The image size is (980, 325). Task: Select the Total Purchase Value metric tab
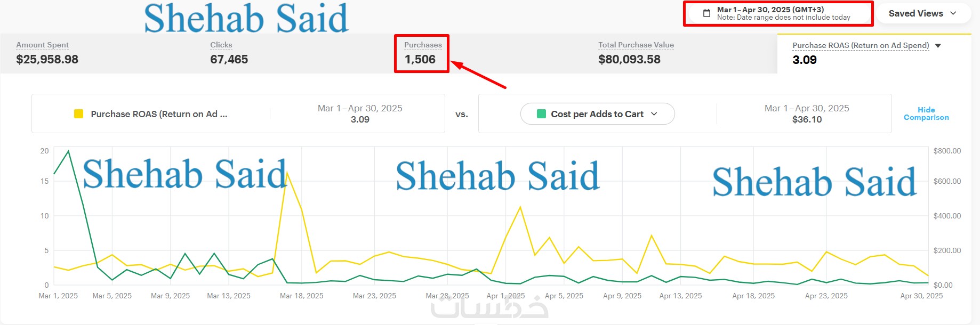point(636,53)
